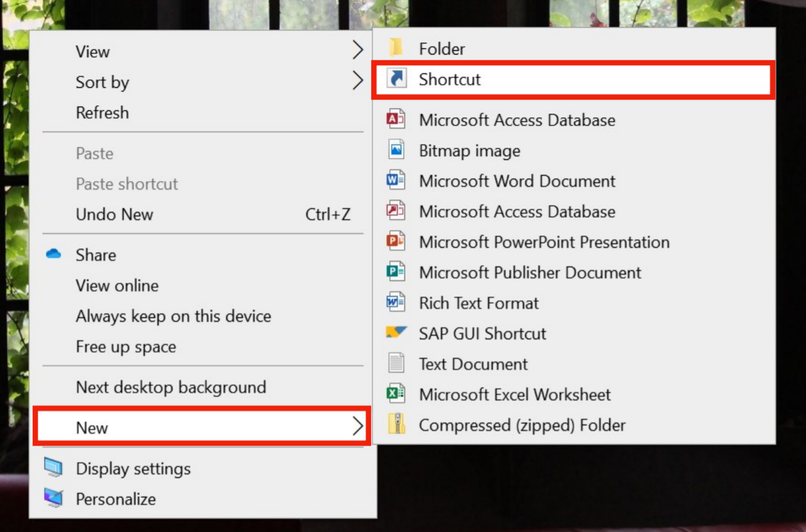This screenshot has width=806, height=532.
Task: Click the Microsoft Access Database icon
Action: (x=396, y=120)
